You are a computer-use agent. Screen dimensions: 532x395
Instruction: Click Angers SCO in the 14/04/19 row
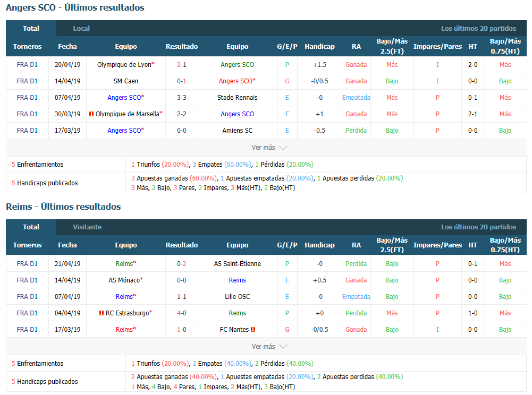coord(236,81)
